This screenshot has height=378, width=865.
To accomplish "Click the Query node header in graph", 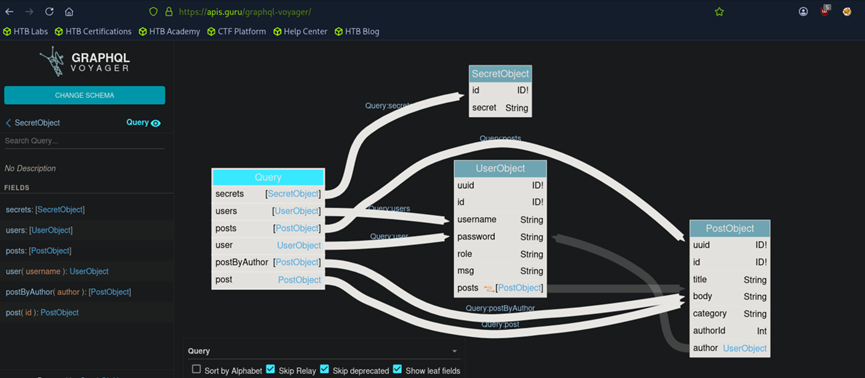I will [268, 177].
